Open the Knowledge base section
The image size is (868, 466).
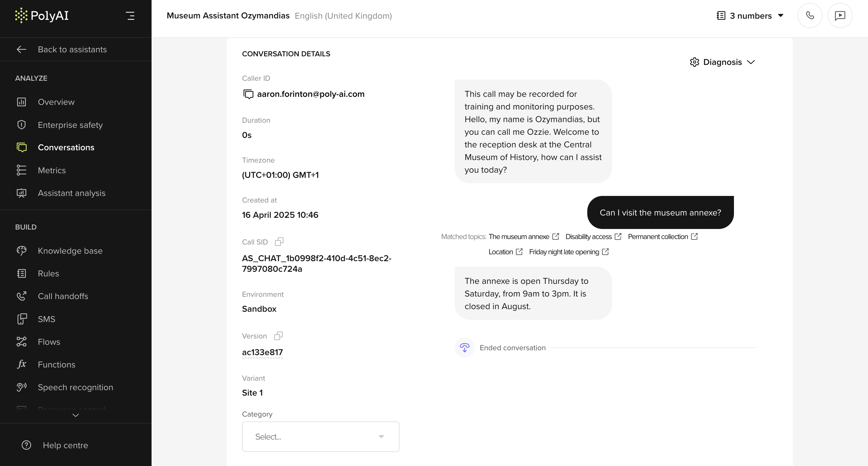[70, 251]
